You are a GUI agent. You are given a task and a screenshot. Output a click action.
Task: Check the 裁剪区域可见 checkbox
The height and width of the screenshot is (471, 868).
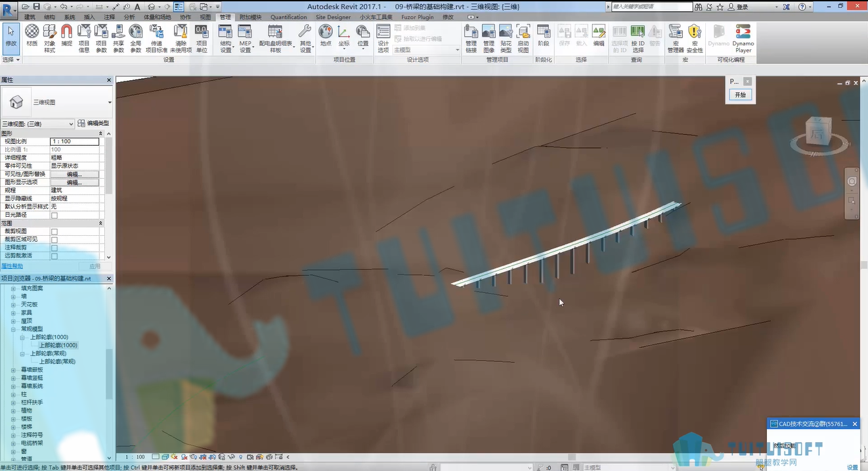point(54,240)
